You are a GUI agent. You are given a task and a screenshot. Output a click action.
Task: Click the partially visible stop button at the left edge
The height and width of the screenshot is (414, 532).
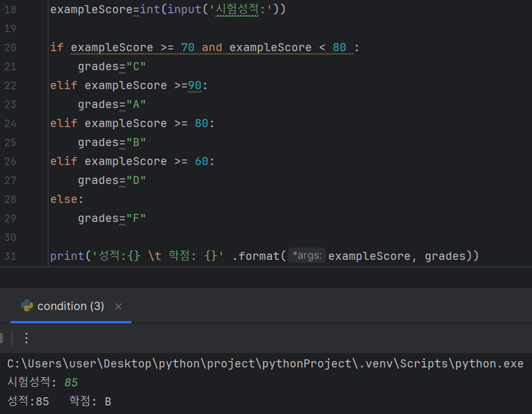click(x=1, y=338)
